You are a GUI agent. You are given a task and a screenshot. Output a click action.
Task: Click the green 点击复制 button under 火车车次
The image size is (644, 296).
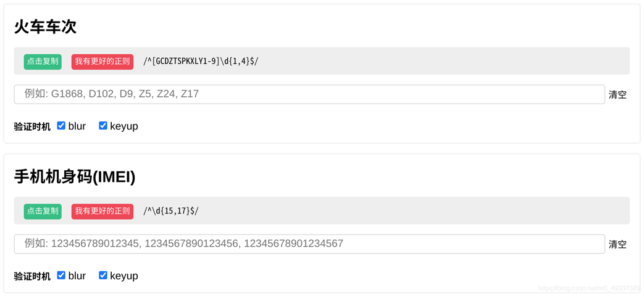coord(43,62)
